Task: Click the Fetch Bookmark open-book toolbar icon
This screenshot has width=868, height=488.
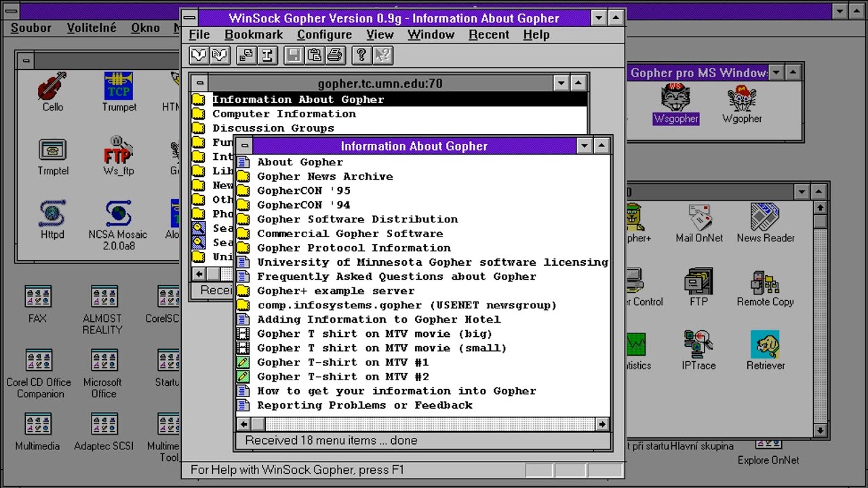Action: (x=199, y=55)
